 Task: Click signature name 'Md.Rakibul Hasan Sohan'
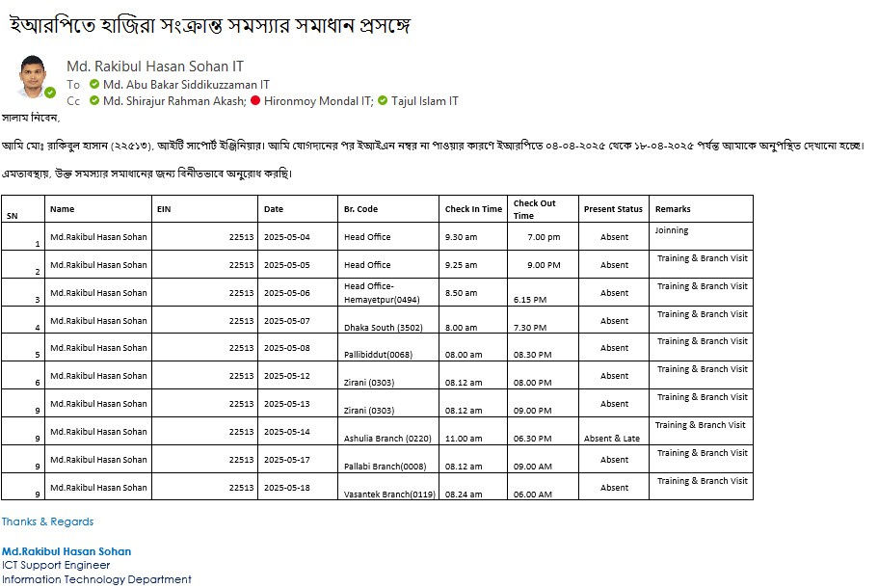pyautogui.click(x=67, y=551)
